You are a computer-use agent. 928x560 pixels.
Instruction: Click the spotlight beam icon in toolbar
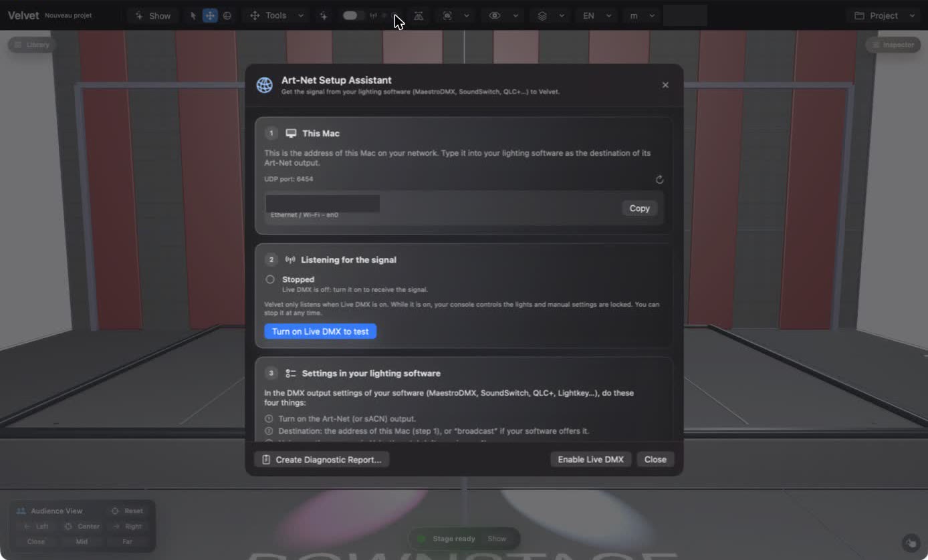419,15
